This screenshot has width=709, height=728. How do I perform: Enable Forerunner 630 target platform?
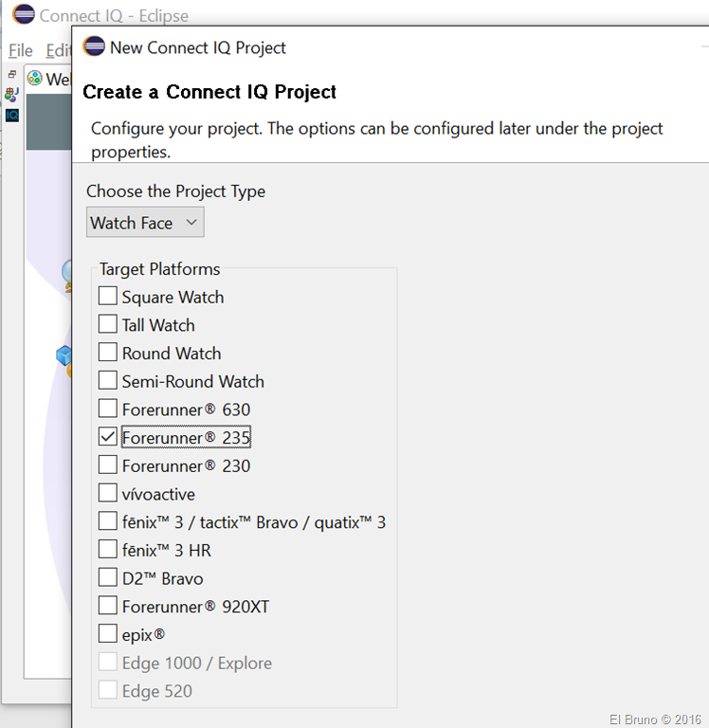pos(108,410)
